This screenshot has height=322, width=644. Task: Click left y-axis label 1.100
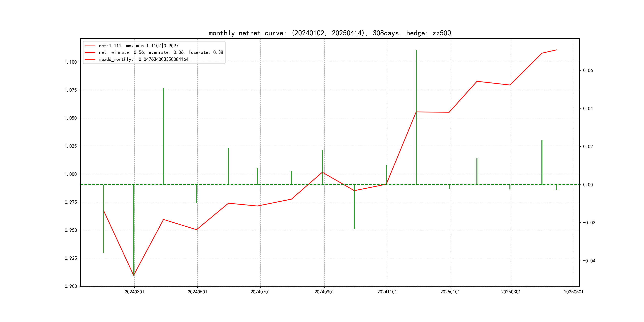(x=71, y=62)
